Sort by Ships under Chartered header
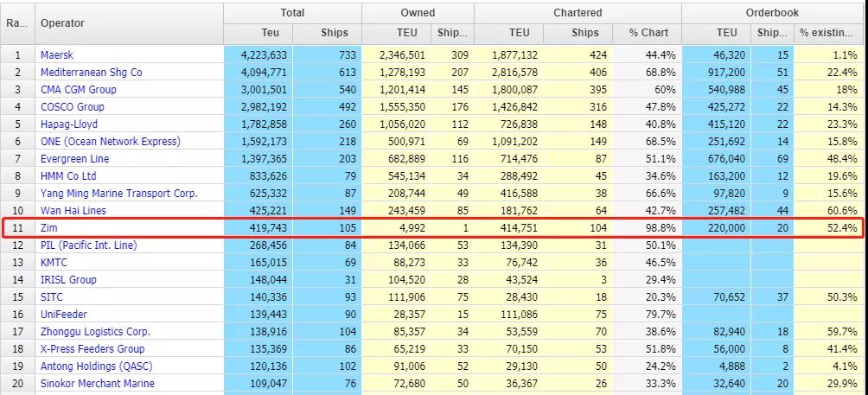868x395 pixels. tap(585, 33)
